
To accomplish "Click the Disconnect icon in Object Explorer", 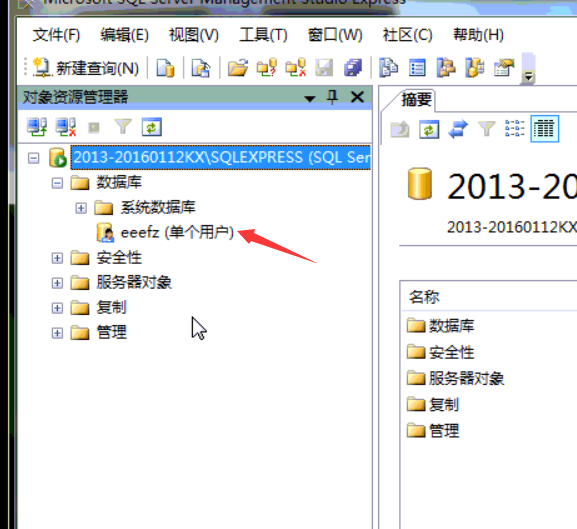I will tap(66, 127).
